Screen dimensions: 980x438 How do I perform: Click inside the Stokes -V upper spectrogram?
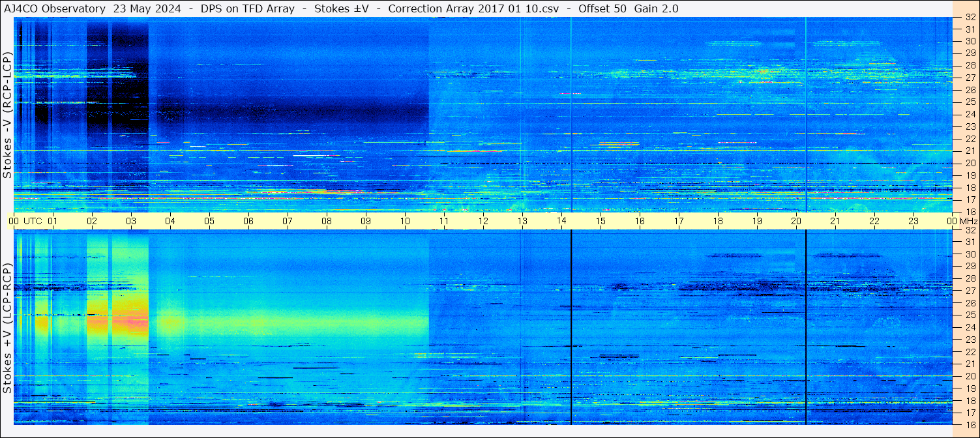pos(483,115)
